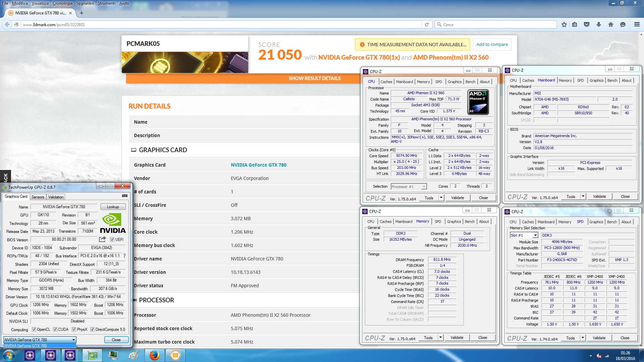Expand Tools arrow in CPU-Z Mainboard window
644x362 pixels.
click(x=583, y=196)
